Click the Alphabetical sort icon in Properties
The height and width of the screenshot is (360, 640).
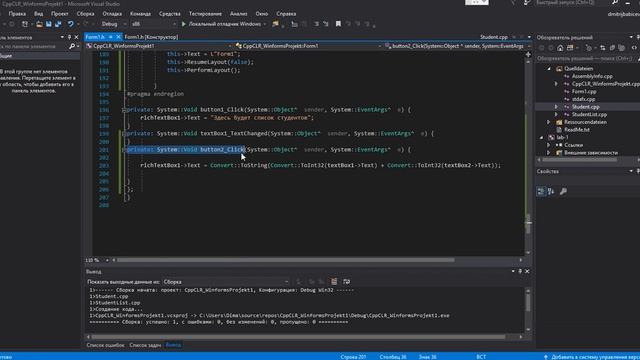(551, 191)
